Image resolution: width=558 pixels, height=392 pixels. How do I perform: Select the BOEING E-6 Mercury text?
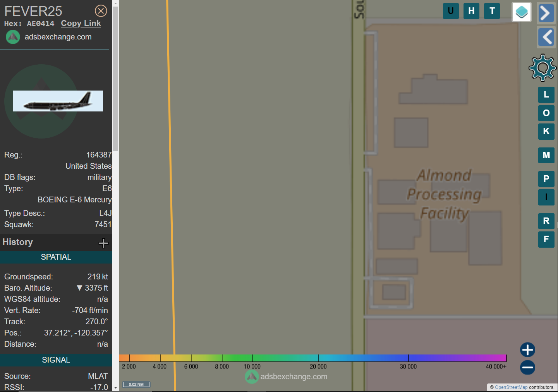click(x=75, y=200)
